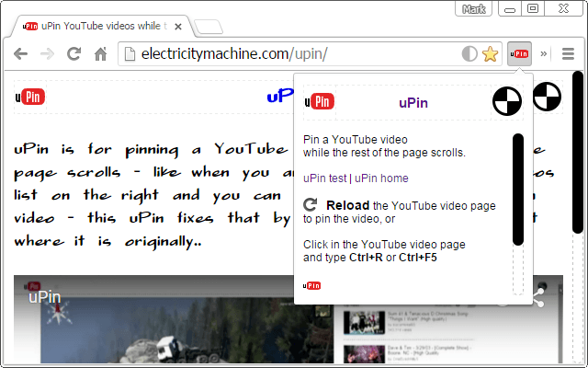Viewport: 588px width, 368px height.
Task: Reload the page with the refresh icon
Action: click(x=73, y=54)
